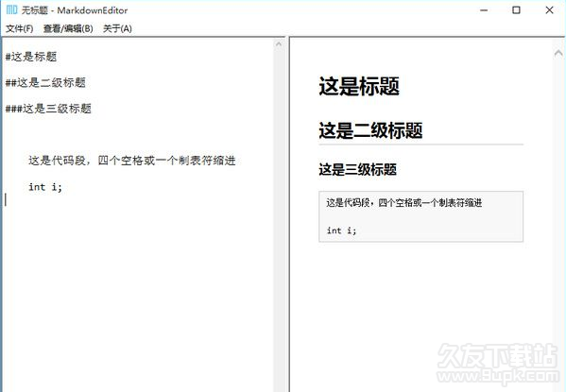The height and width of the screenshot is (392, 566).
Task: Click the editor pane scroll-up arrow
Action: 279,44
